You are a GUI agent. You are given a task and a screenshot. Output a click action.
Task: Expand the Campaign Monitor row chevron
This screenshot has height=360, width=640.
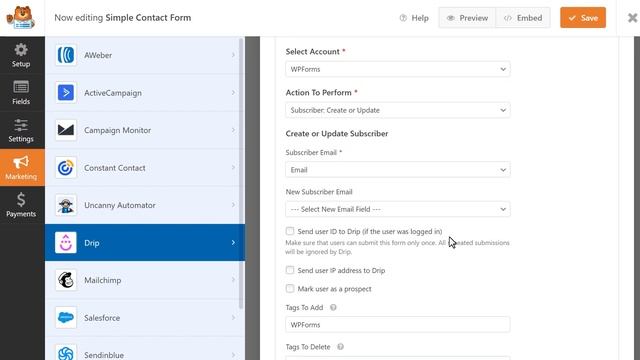pyautogui.click(x=233, y=130)
